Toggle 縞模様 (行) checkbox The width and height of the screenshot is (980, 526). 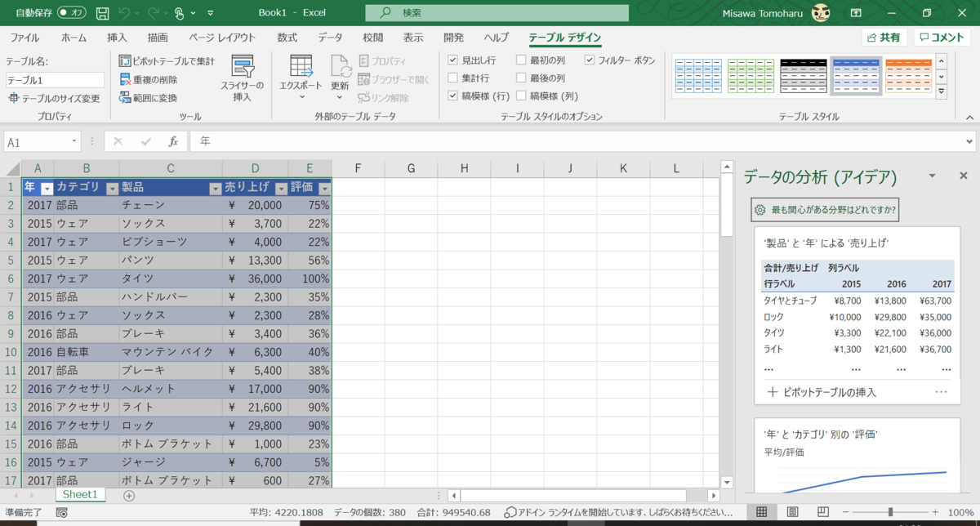(453, 96)
